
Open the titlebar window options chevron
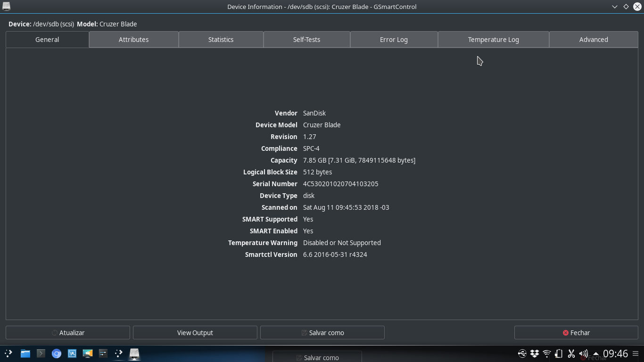tap(614, 7)
